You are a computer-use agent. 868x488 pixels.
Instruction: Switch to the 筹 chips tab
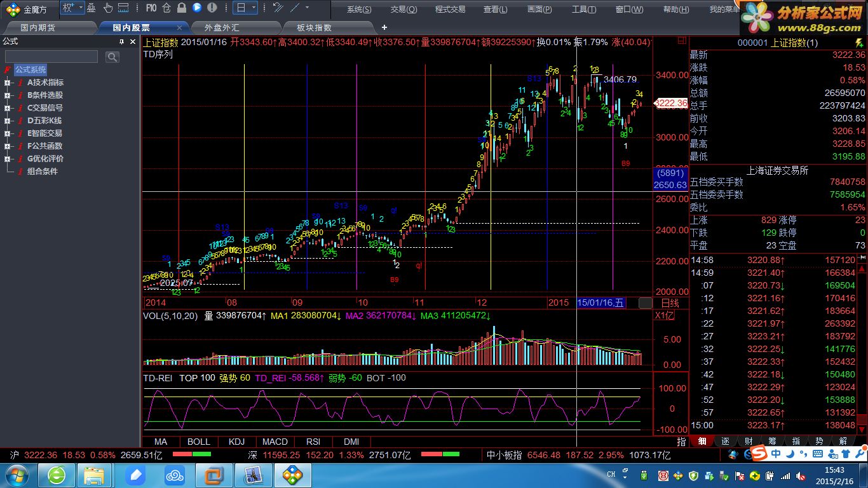pyautogui.click(x=772, y=442)
